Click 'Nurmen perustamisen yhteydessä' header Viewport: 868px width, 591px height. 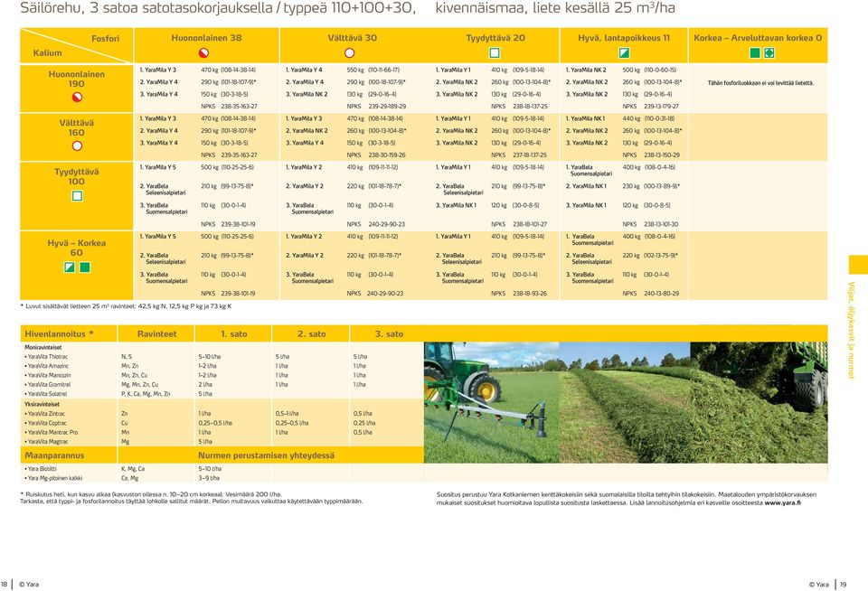(x=266, y=455)
